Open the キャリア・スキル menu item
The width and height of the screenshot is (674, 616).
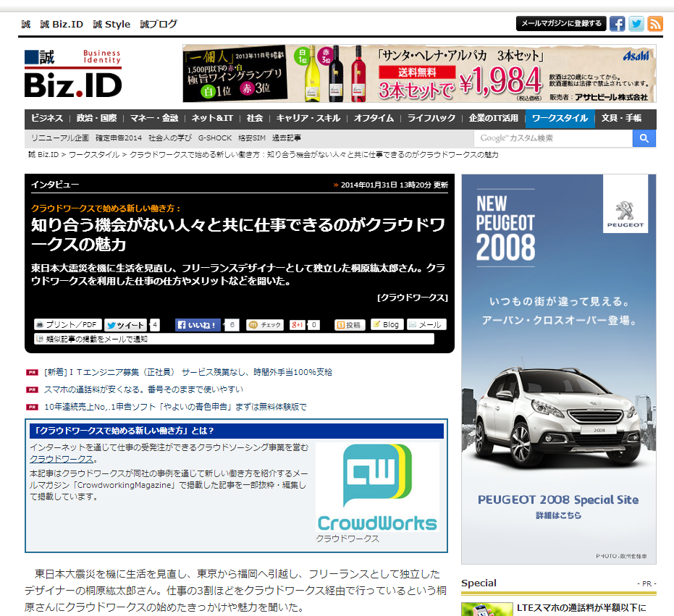(308, 118)
